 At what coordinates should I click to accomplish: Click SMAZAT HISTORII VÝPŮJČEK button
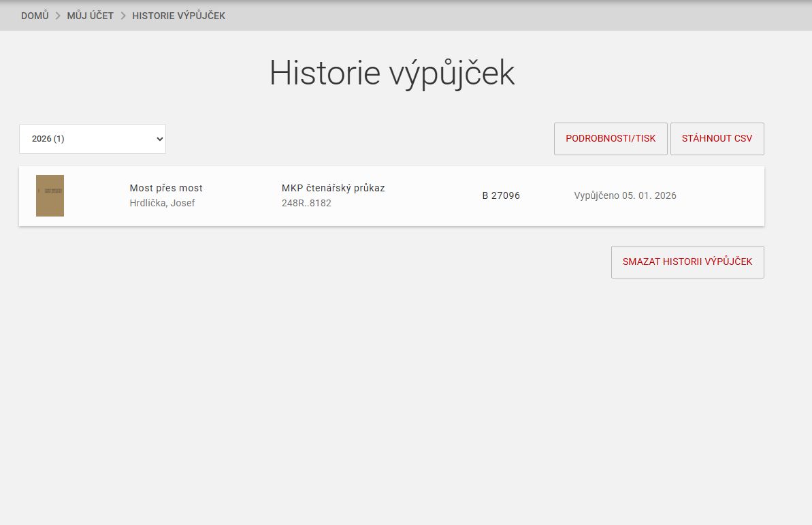point(687,262)
